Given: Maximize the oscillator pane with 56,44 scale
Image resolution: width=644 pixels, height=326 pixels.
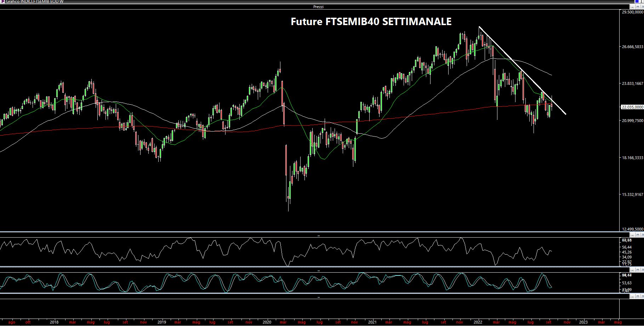Looking at the screenshot, I should pos(637,235).
